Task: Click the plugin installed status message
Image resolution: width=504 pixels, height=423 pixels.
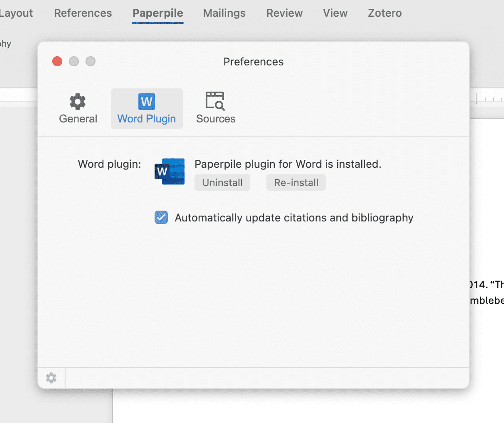Action: 288,164
